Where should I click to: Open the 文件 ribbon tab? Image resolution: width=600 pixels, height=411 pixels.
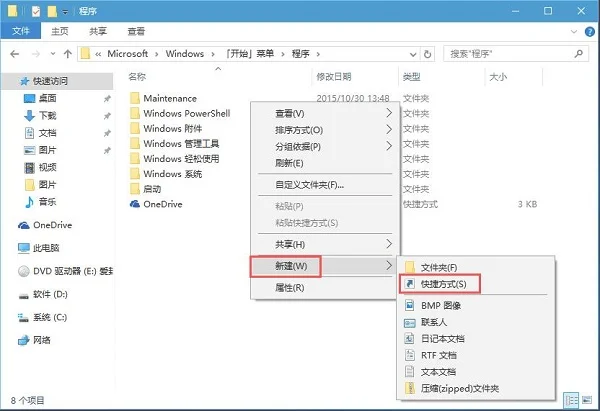coord(21,31)
